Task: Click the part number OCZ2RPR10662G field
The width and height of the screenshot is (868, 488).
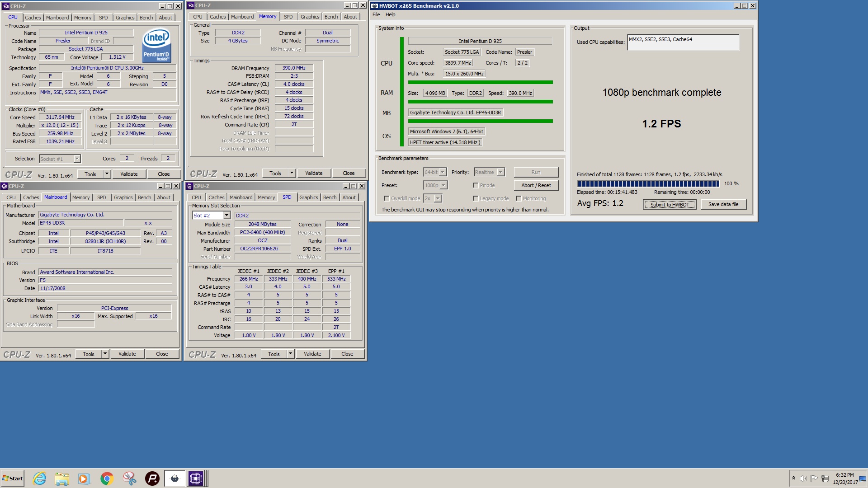Action: pos(262,249)
